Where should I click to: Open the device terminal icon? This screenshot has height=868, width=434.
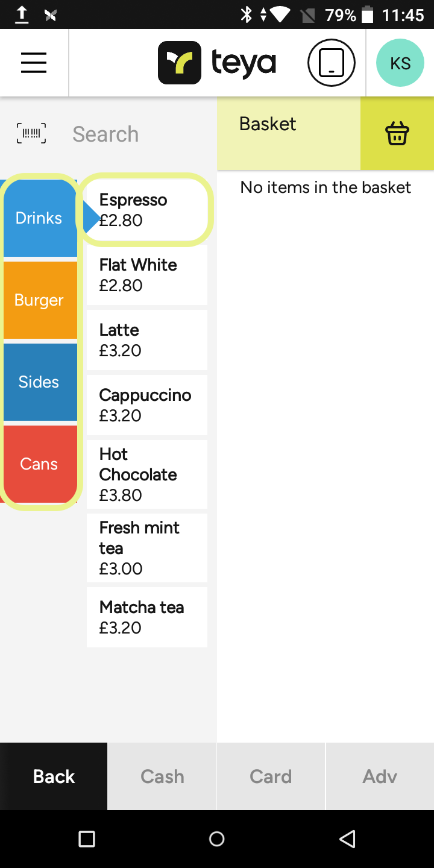pyautogui.click(x=332, y=63)
